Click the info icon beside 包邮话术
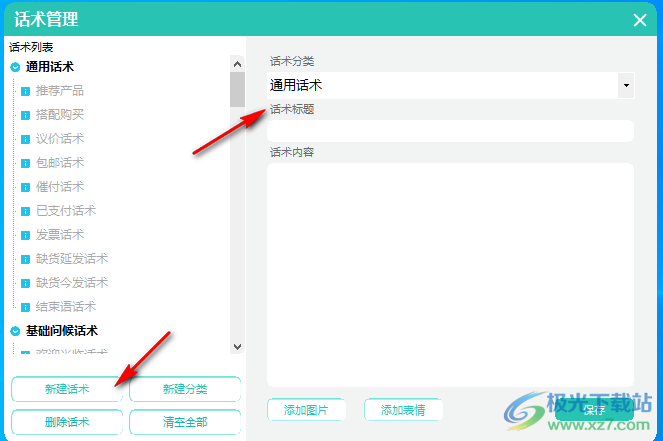Screen dimensions: 663x441 (x=25, y=163)
